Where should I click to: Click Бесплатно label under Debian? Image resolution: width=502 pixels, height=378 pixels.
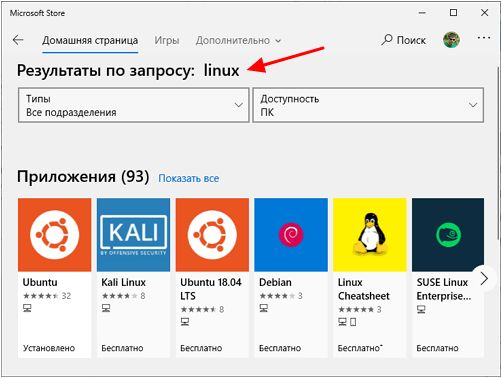tap(280, 348)
